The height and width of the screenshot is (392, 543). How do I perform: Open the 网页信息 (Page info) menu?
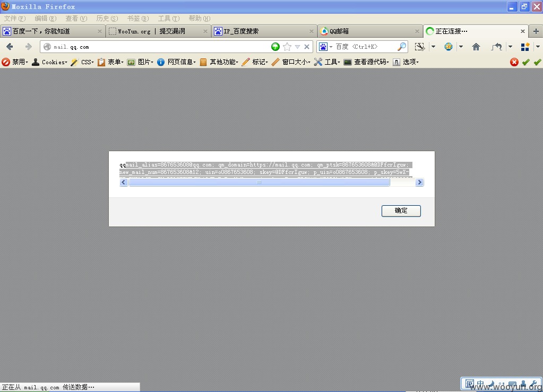(x=176, y=62)
